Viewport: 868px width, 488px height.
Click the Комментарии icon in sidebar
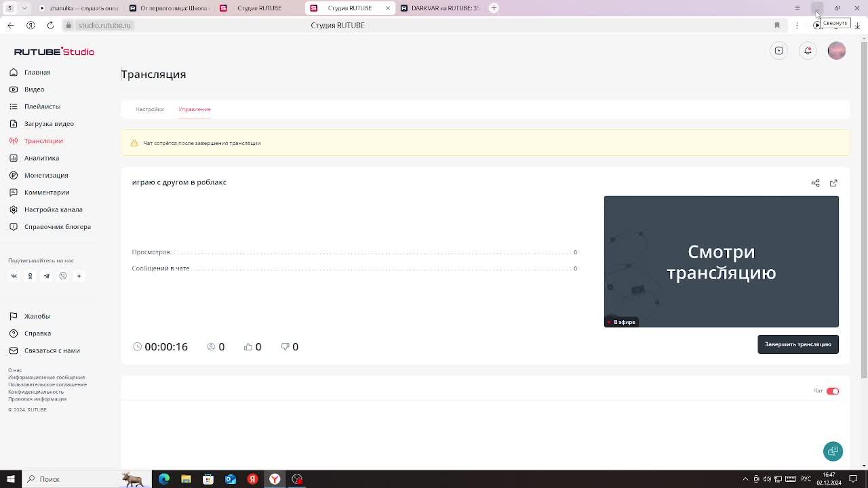click(x=14, y=192)
